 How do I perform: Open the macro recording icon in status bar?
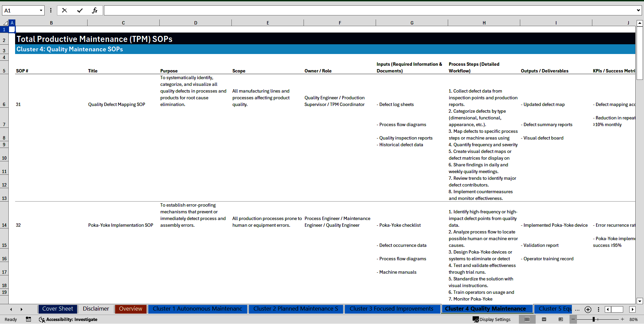(x=29, y=319)
